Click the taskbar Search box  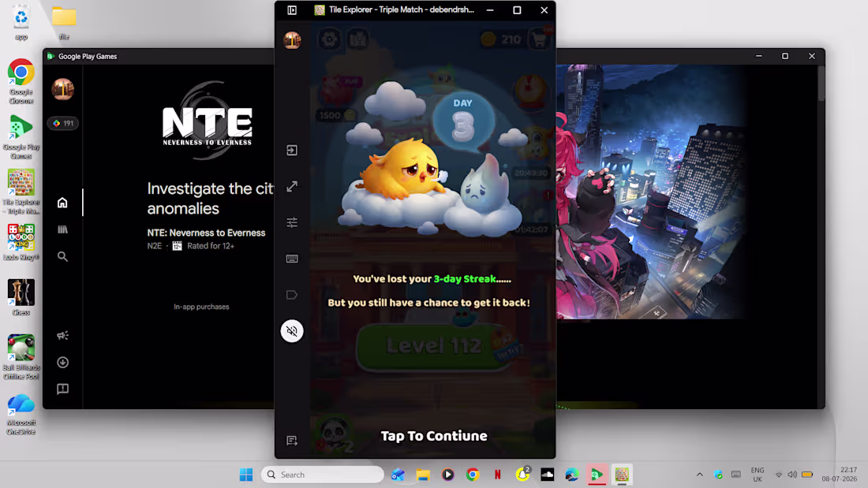tap(322, 475)
